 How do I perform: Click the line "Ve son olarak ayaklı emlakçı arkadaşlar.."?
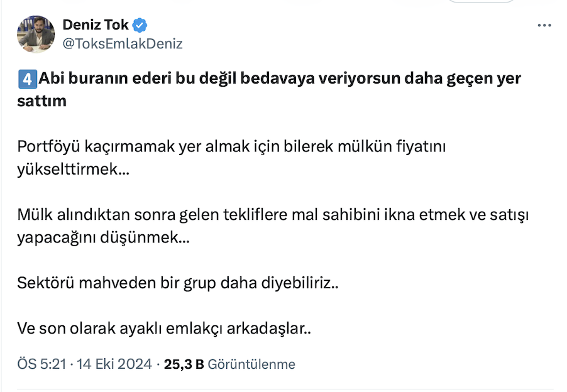[x=164, y=329]
